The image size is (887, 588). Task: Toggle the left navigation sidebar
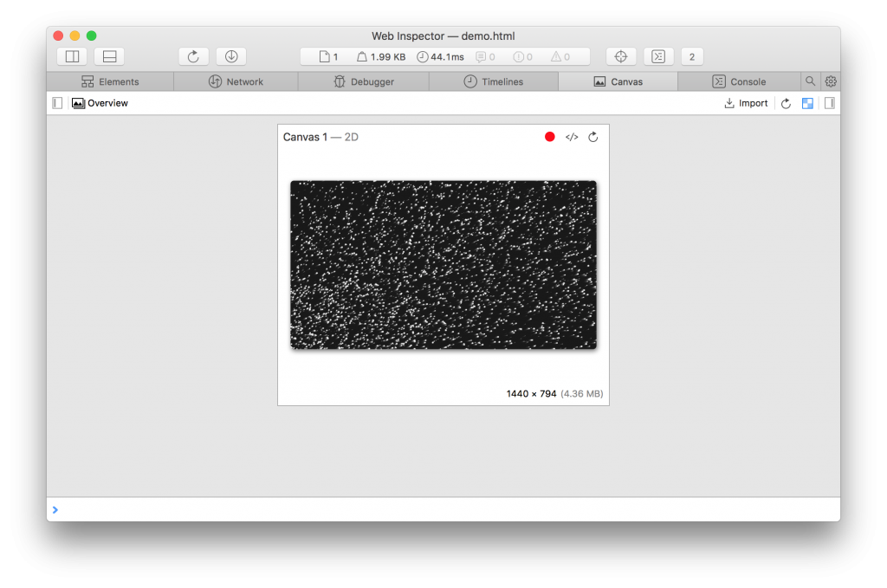(x=57, y=103)
